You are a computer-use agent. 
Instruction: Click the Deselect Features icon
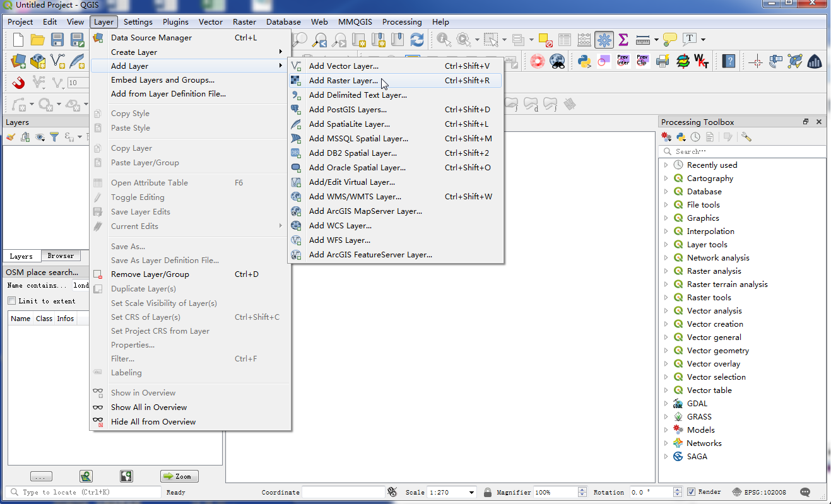pyautogui.click(x=546, y=40)
